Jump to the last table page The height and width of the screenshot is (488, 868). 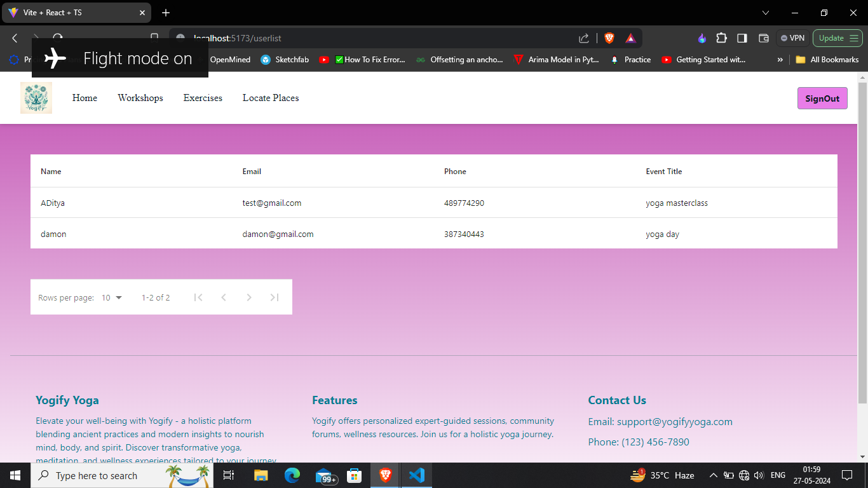pos(275,297)
